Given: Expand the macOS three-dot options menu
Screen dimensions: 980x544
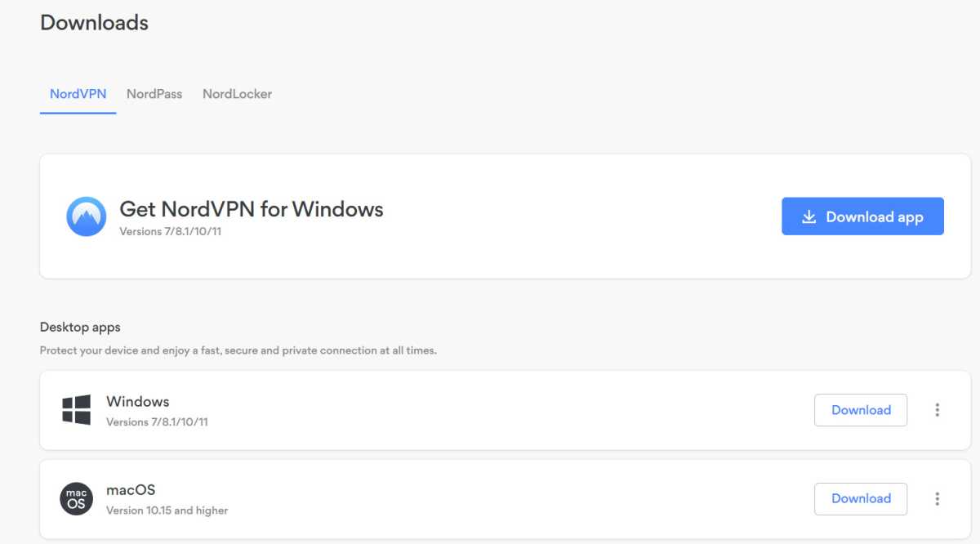Looking at the screenshot, I should click(x=938, y=498).
